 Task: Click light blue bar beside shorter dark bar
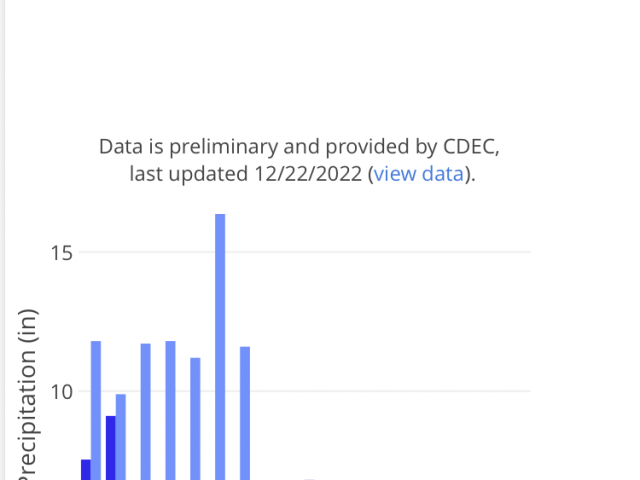click(x=96, y=410)
